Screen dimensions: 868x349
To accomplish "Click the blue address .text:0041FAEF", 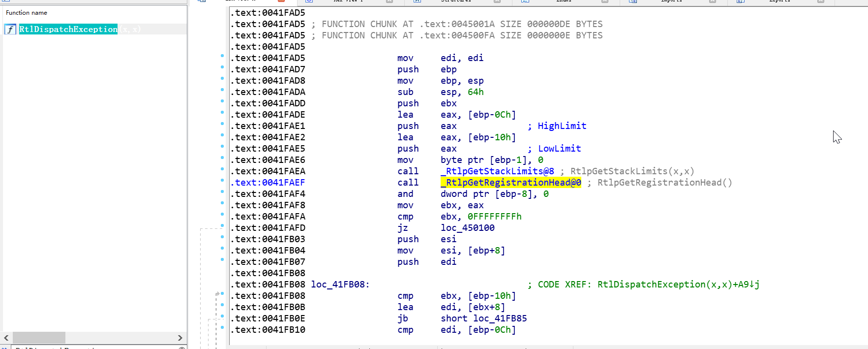I will click(268, 183).
